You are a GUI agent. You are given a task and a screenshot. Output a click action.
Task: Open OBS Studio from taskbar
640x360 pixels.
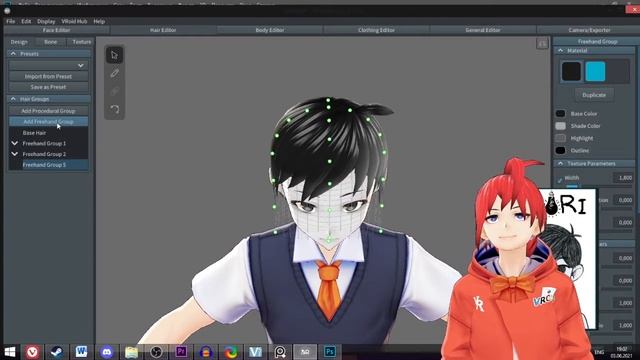(156, 351)
